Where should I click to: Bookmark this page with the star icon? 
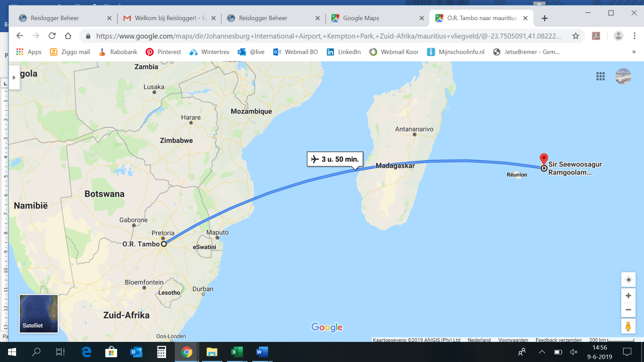[x=576, y=36]
